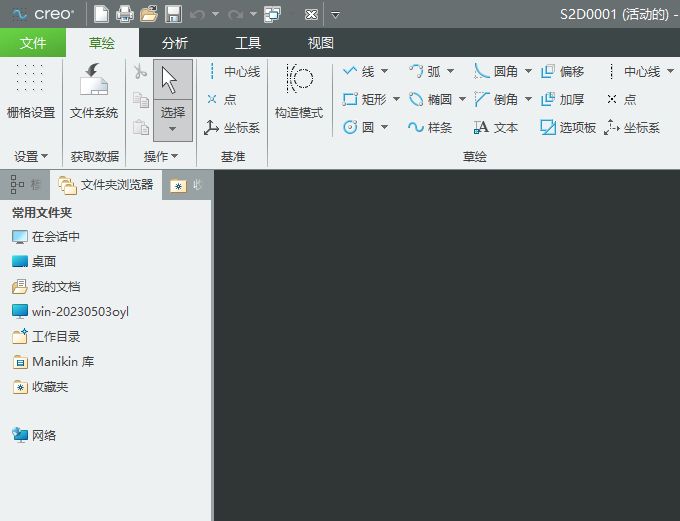Select the 线 line tool

[359, 71]
